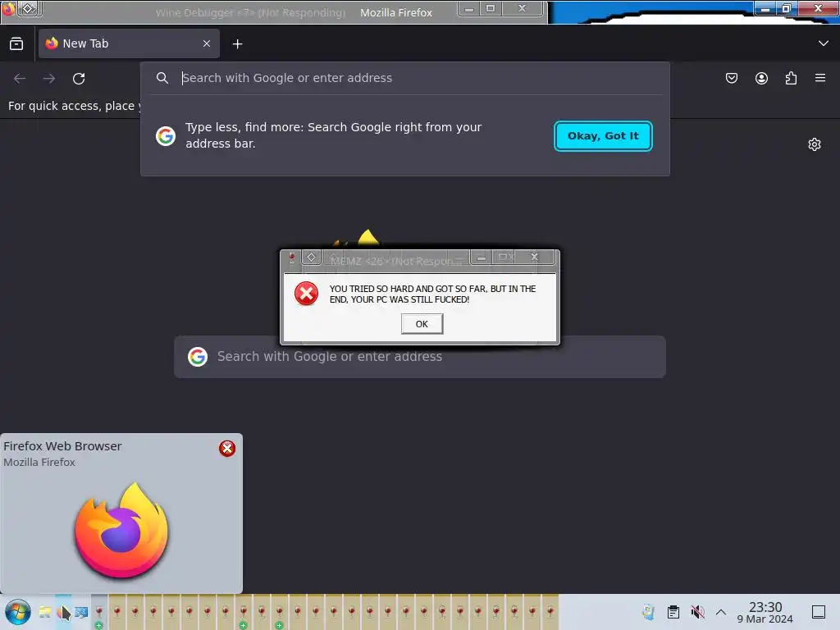Select the New Tab tab

tap(129, 44)
